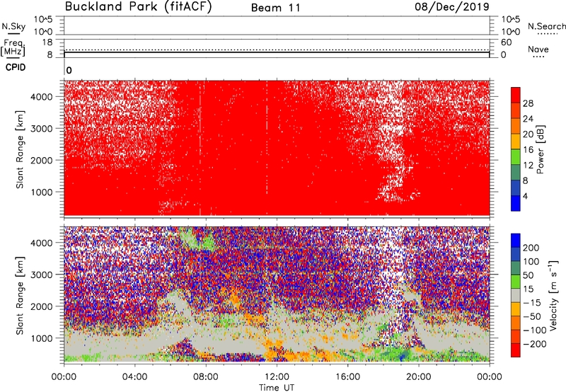Click the '15' label on the velocity colorbar

(528, 289)
